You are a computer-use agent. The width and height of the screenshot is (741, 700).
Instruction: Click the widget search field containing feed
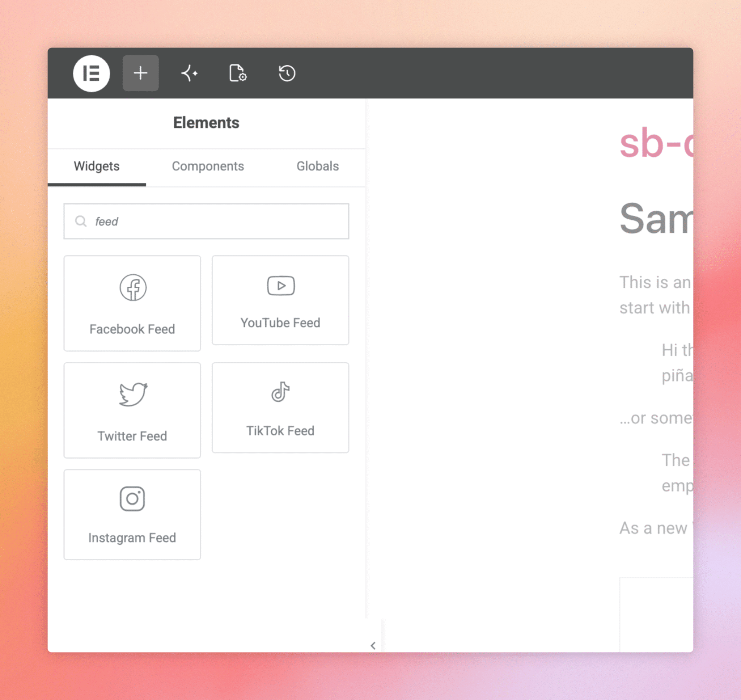coord(206,221)
